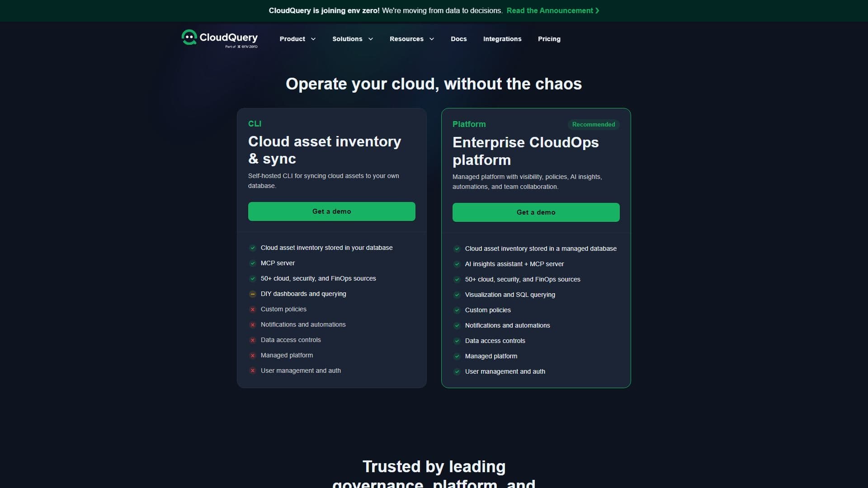Expand the Resources dropdown menu
The image size is (868, 488).
click(412, 39)
